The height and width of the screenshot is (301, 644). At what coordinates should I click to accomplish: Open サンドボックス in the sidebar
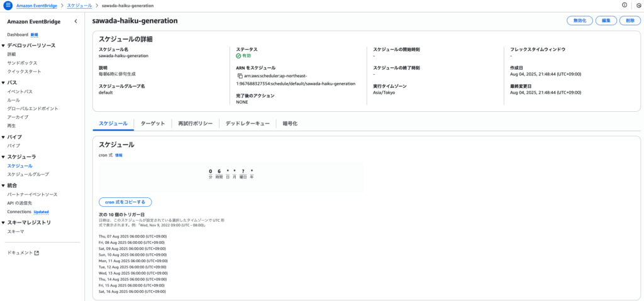[x=22, y=63]
